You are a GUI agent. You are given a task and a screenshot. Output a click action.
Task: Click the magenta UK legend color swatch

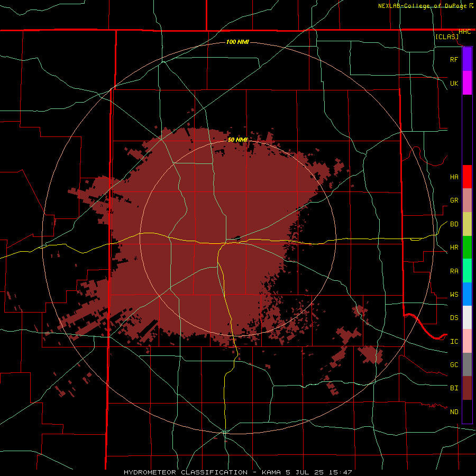point(467,83)
